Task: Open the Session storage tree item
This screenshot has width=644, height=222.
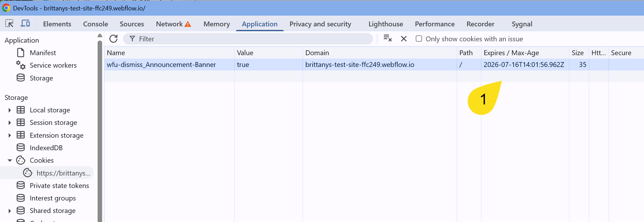Action: tap(53, 122)
